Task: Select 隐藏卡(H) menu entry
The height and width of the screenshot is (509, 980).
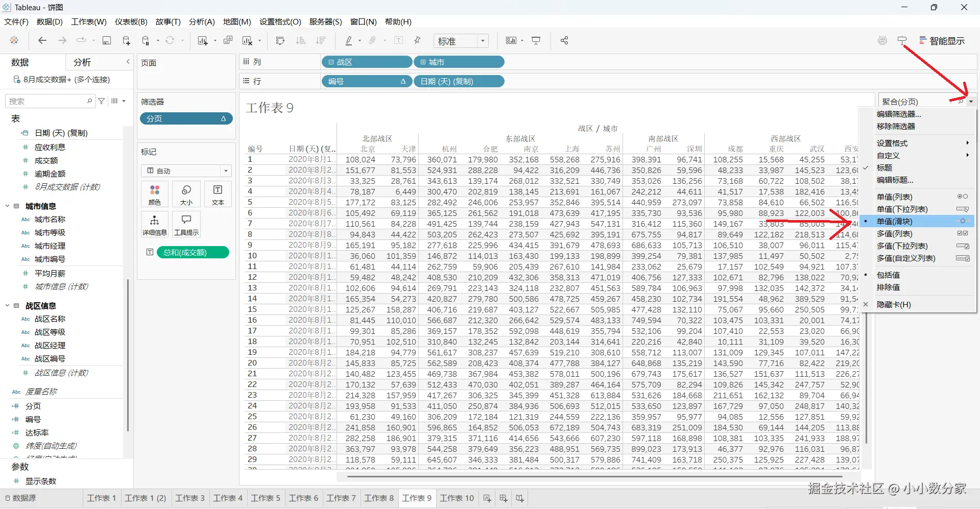Action: (917, 304)
